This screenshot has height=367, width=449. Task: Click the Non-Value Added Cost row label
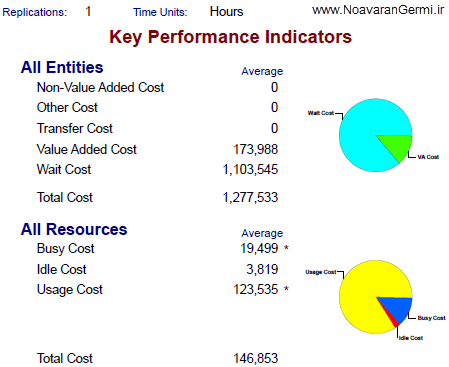pos(100,88)
